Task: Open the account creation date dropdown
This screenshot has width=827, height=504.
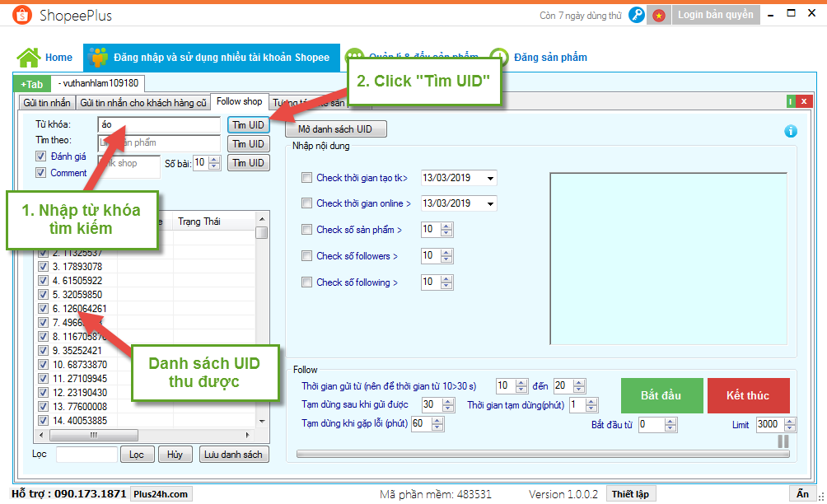Action: pos(491,179)
